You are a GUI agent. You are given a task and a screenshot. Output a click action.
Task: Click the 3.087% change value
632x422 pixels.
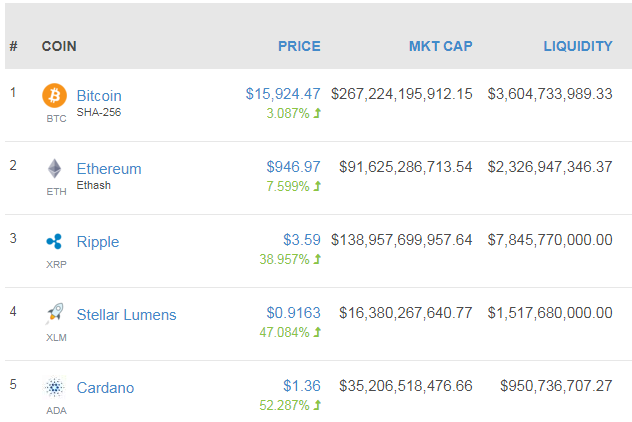pyautogui.click(x=288, y=113)
